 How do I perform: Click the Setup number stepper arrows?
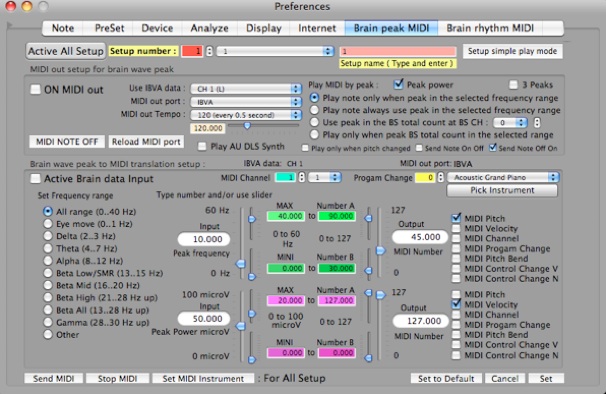(x=209, y=51)
